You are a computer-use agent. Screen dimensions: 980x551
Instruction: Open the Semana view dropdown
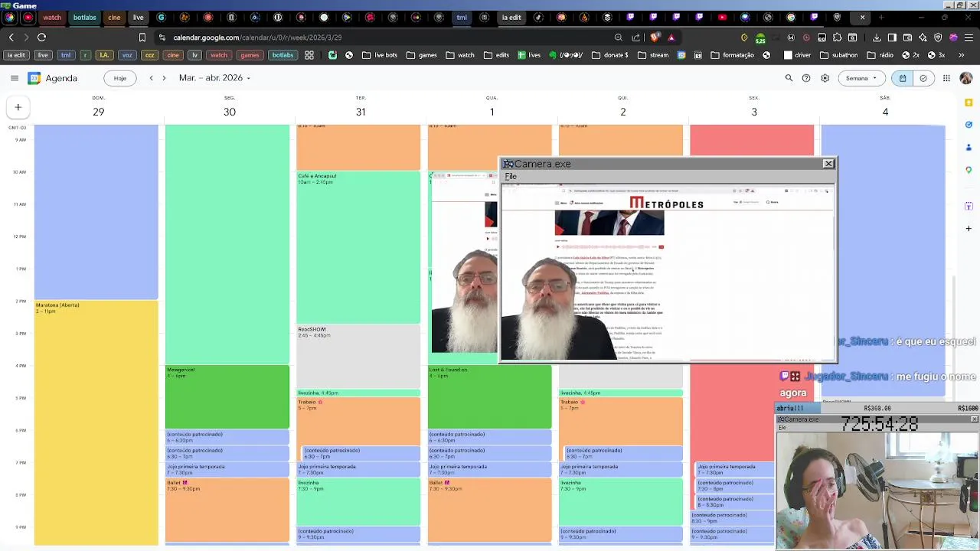(x=861, y=78)
